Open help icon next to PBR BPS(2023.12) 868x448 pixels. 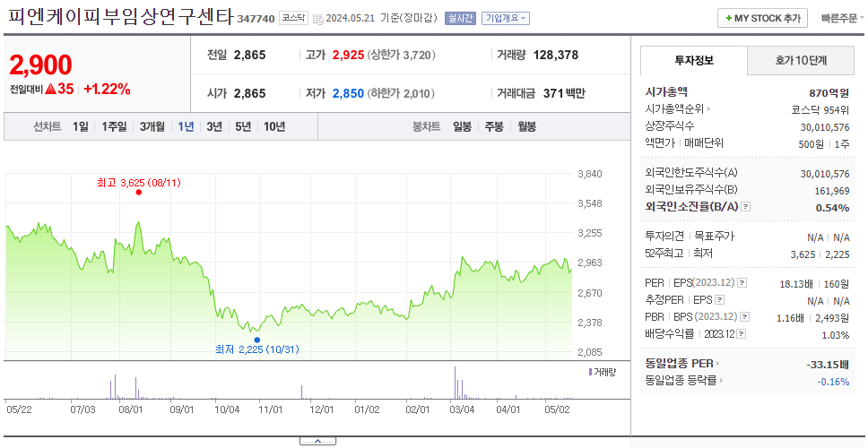click(746, 317)
